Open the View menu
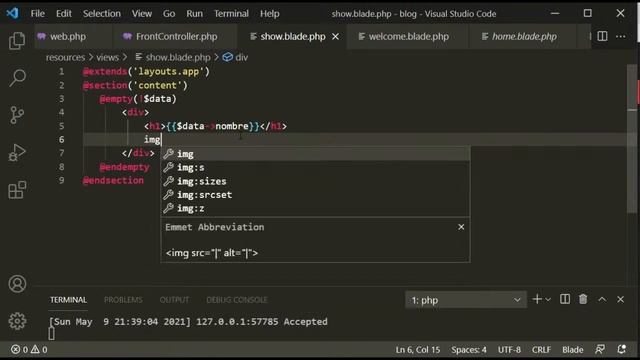This screenshot has height=360, width=640. (142, 13)
